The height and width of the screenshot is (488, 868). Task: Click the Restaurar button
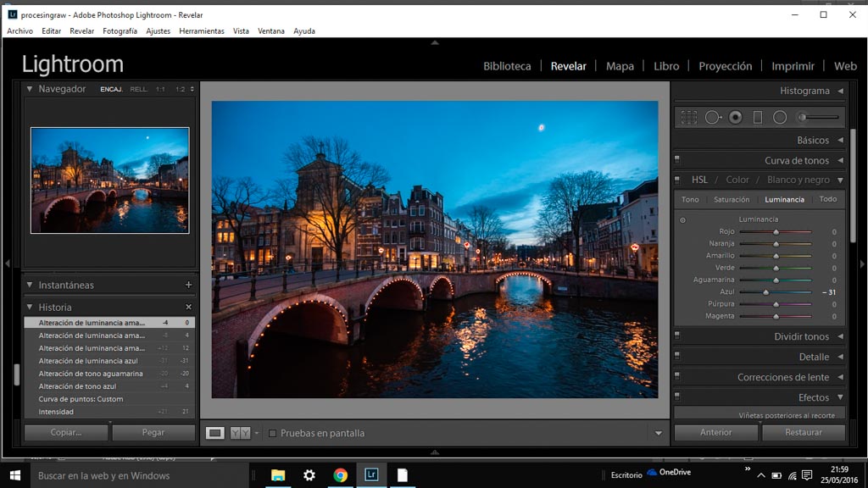pyautogui.click(x=803, y=432)
